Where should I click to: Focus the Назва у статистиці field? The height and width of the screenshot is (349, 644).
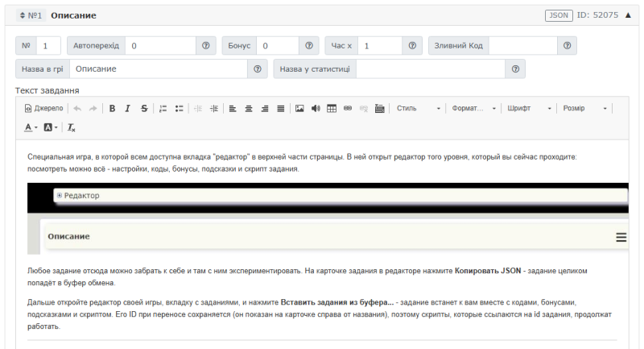tap(431, 69)
